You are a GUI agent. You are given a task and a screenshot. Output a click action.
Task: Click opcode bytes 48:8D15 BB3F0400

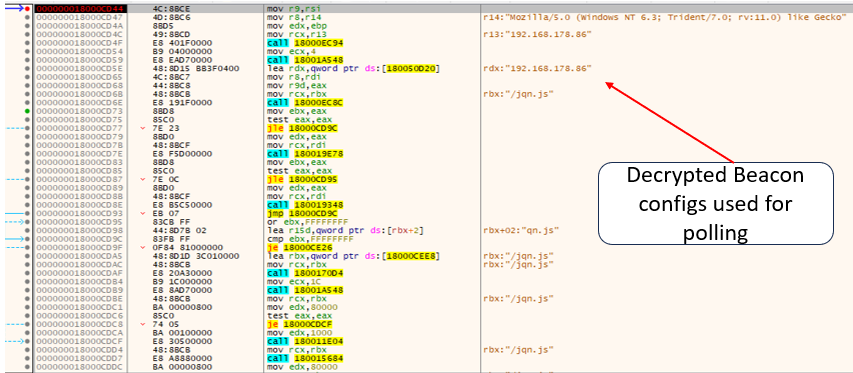[196, 69]
